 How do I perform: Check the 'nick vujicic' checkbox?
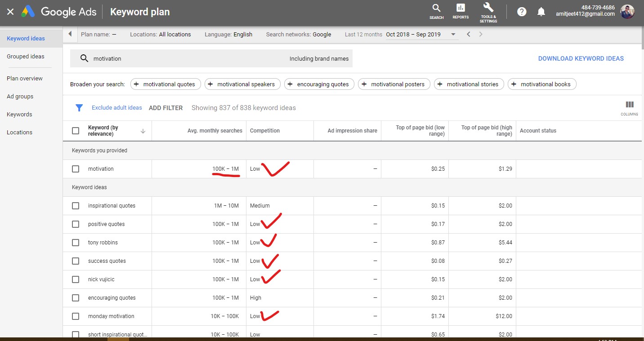76,279
